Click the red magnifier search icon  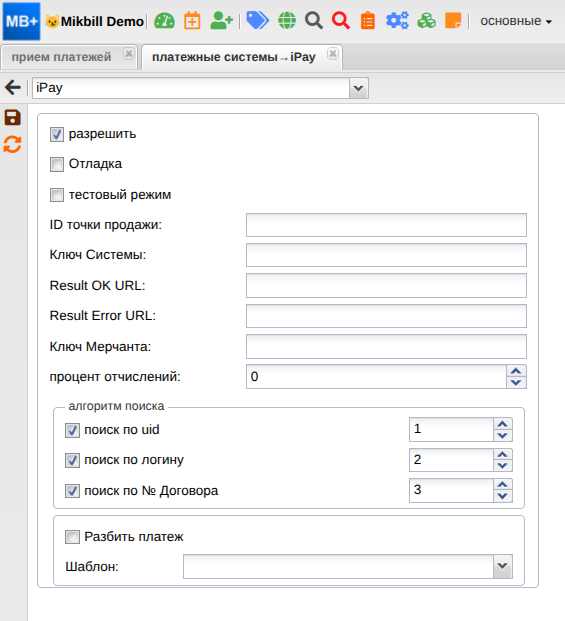click(341, 21)
